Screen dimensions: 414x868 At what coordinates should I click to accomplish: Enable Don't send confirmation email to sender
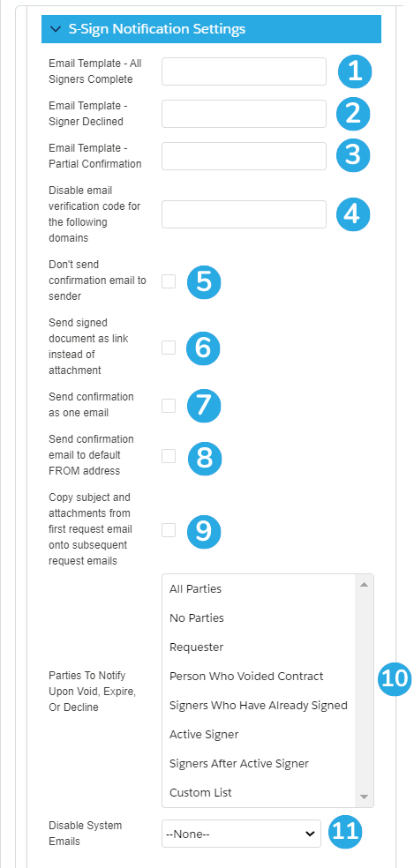point(169,281)
